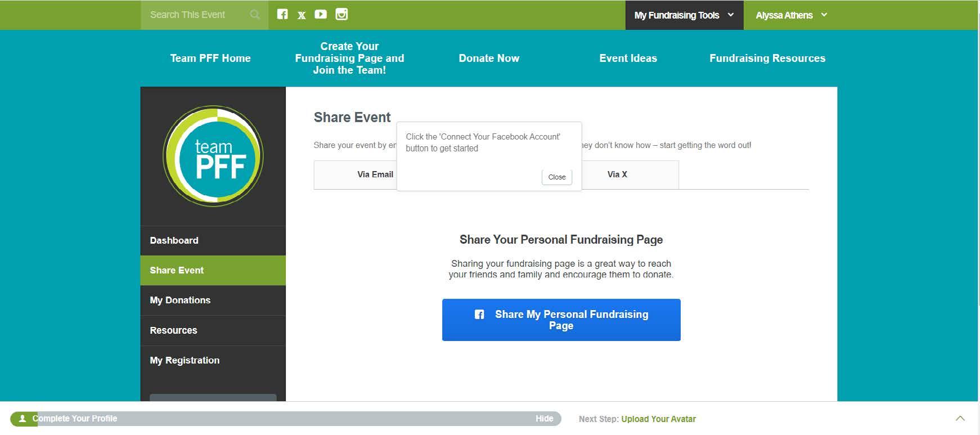Open the X social icon in header
The image size is (980, 435).
coord(302,15)
